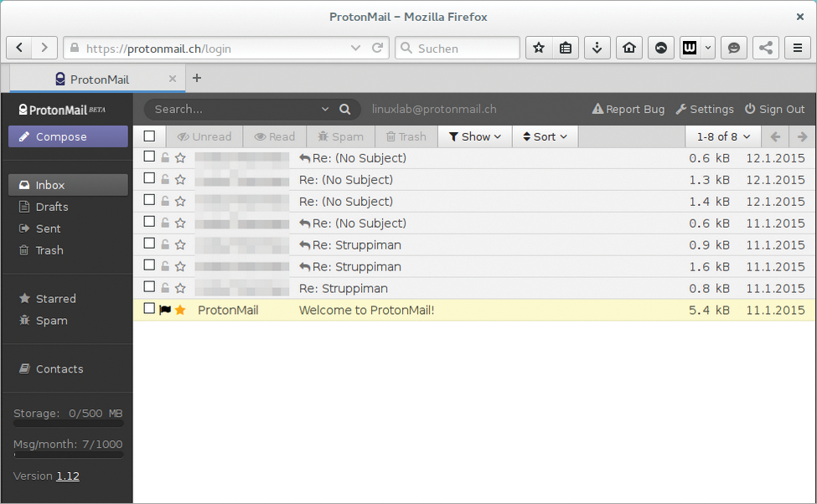Open ProtonMail Settings

705,109
